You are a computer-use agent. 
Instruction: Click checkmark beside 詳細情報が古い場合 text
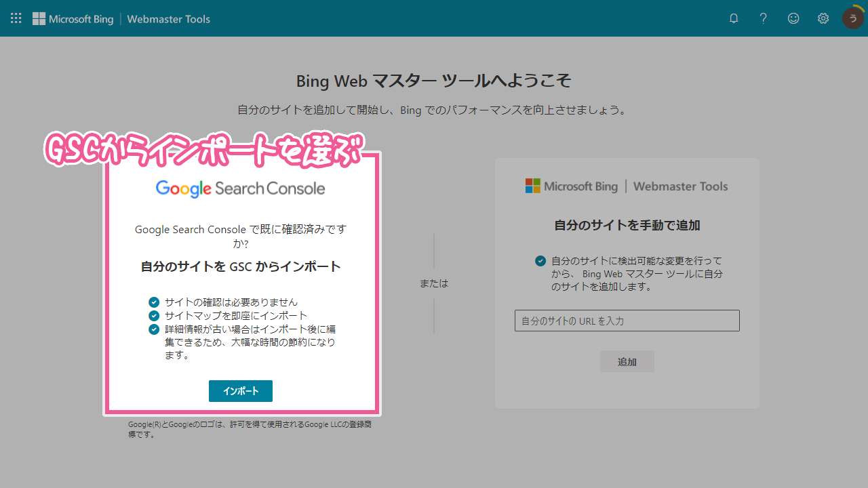[x=154, y=329]
